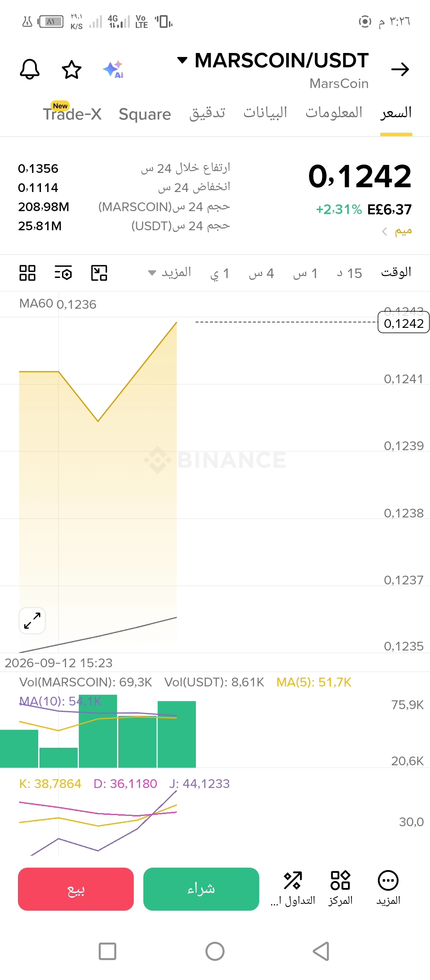Screen dimensions: 430x980
Task: Tap the red بيع sell button
Action: pyautogui.click(x=76, y=889)
